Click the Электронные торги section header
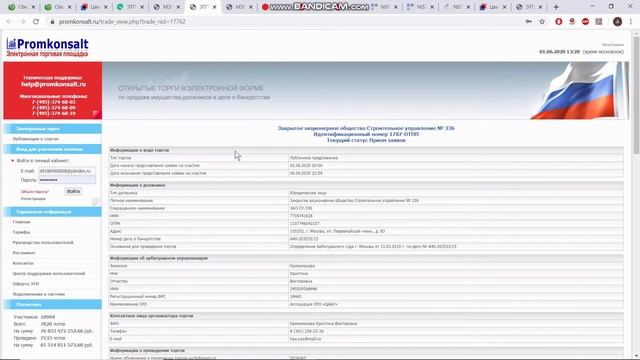The image size is (640, 360). [53, 129]
